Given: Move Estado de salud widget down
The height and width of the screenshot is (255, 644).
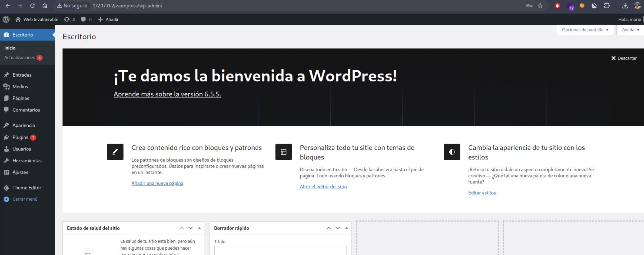Looking at the screenshot, I should 191,228.
